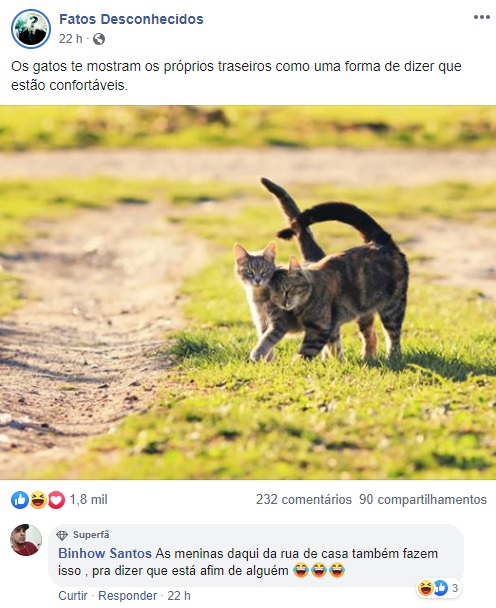
Task: Open the 232 comentários link
Action: [304, 499]
